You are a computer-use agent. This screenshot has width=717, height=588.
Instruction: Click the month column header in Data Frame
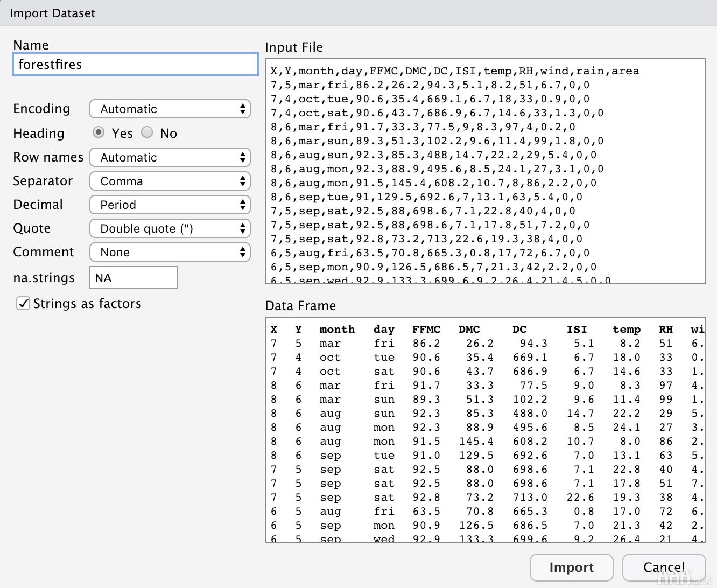[x=337, y=330]
